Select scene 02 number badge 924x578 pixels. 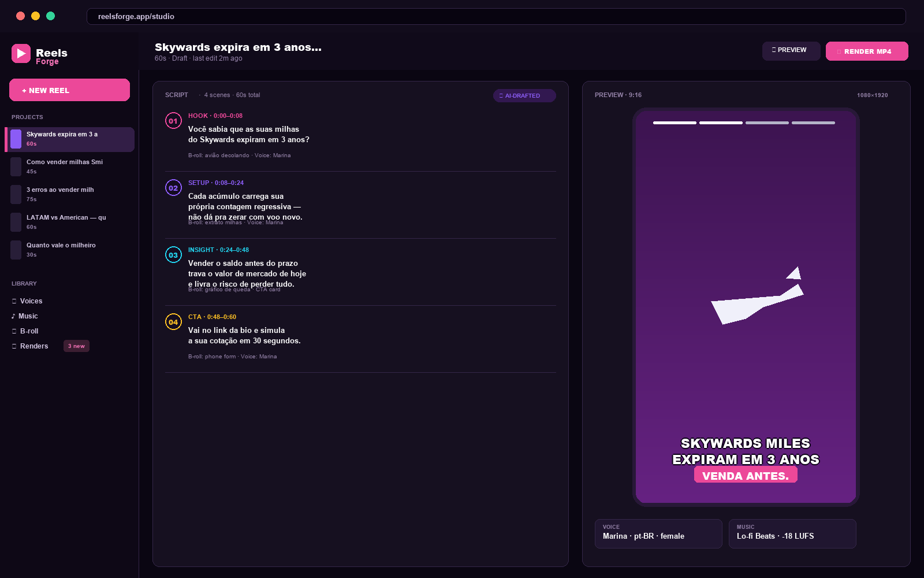pos(173,188)
